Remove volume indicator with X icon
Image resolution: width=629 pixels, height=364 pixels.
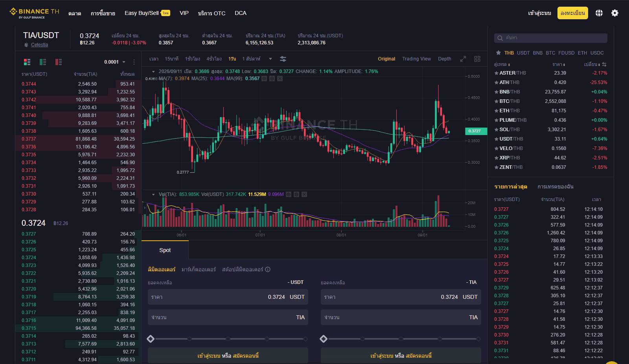point(304,194)
